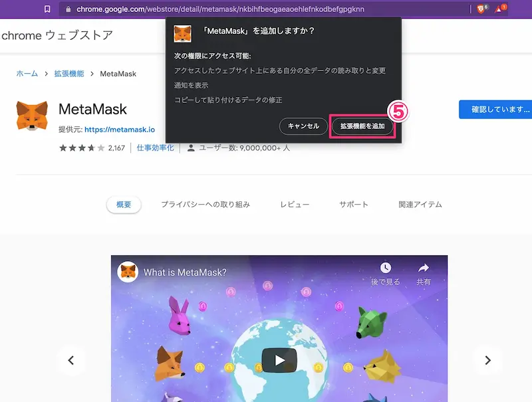Click the star rating of MetaMask

coord(82,148)
